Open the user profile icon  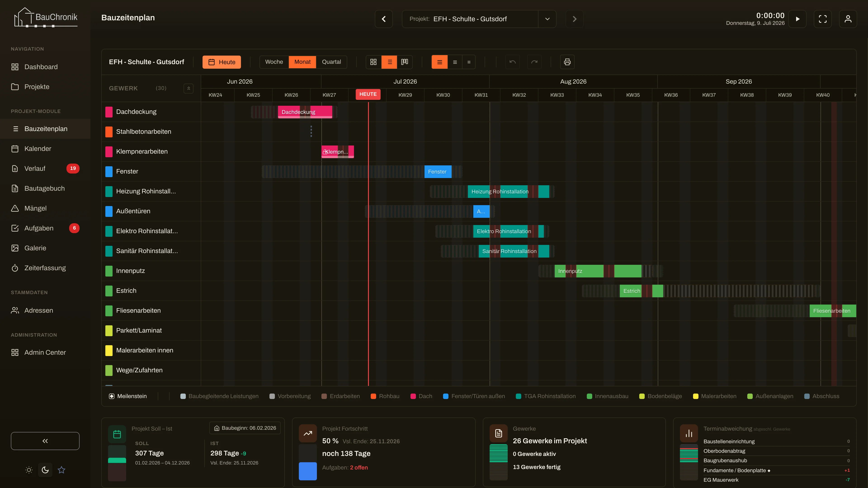848,19
